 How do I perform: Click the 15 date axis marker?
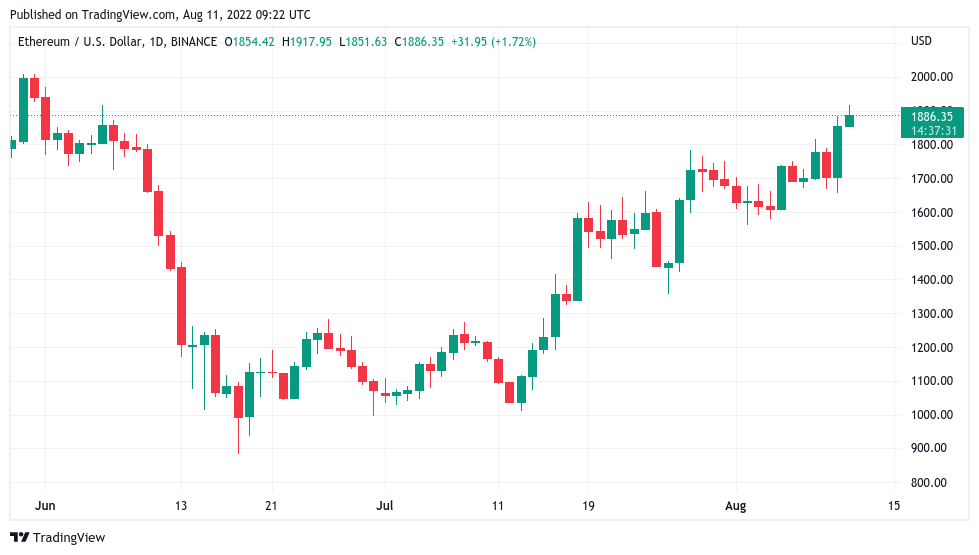(894, 505)
